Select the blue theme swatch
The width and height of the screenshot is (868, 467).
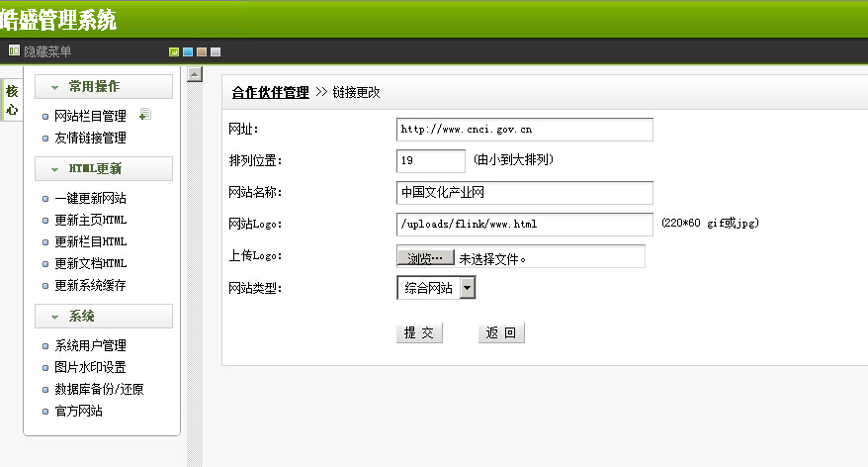pyautogui.click(x=188, y=52)
